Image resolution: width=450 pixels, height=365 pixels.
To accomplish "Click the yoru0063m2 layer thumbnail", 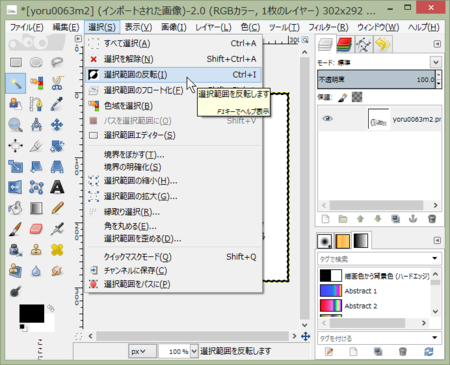I will tap(378, 119).
